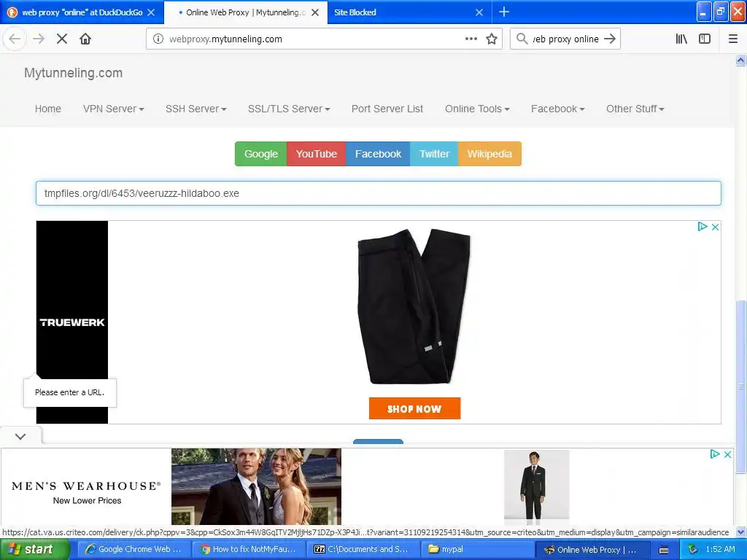Expand the SSH Server dropdown menu

click(x=196, y=109)
